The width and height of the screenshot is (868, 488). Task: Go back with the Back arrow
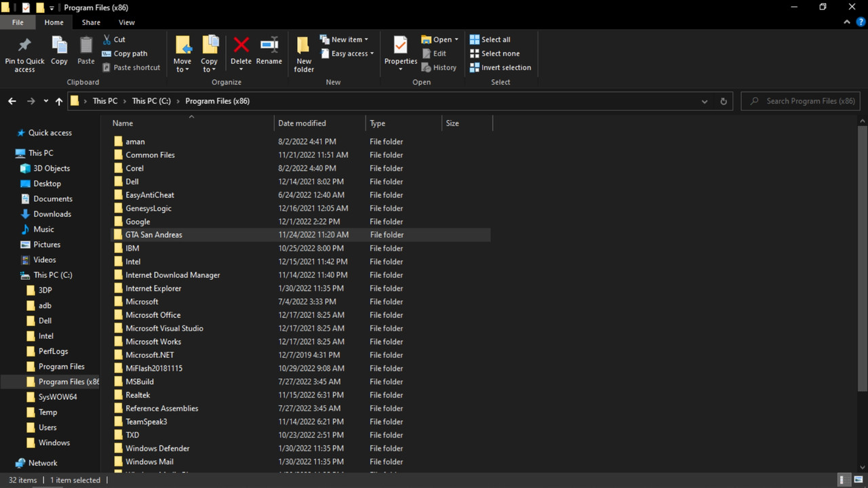12,101
